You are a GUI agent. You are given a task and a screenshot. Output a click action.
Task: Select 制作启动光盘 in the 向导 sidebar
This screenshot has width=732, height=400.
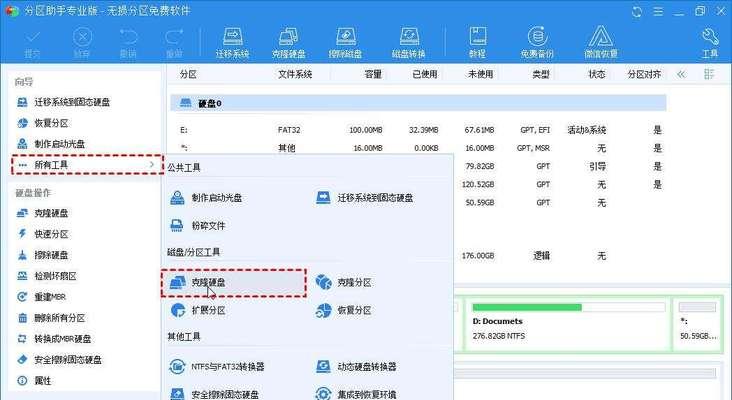[x=50, y=144]
